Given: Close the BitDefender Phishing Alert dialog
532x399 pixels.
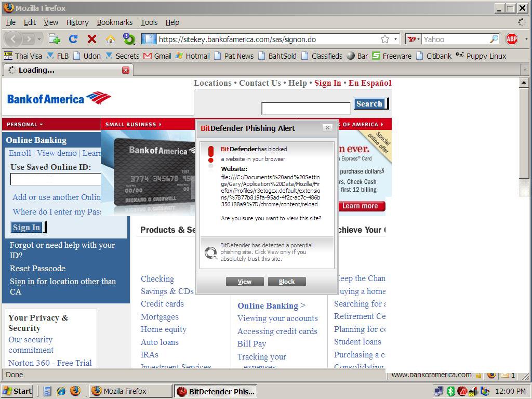Looking at the screenshot, I should point(327,128).
